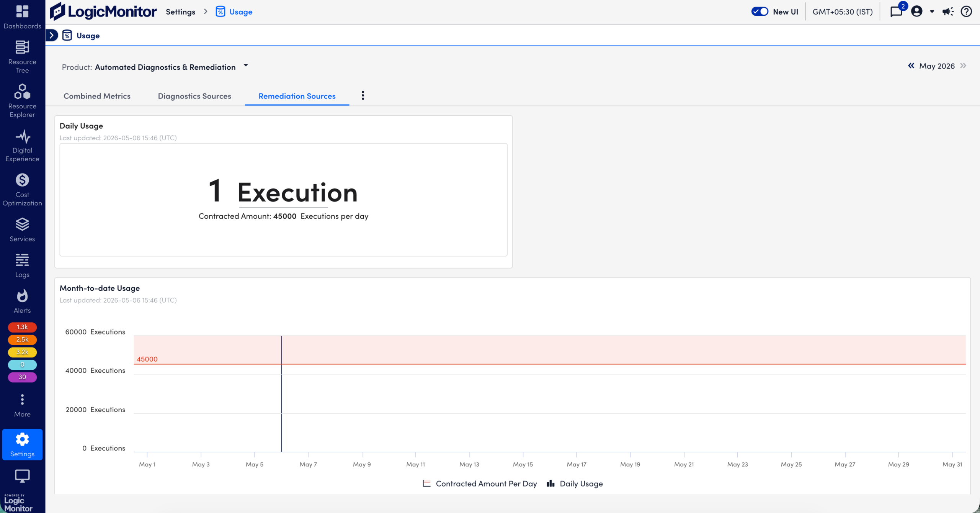Click purple 30 alerts badge
This screenshot has width=980, height=513.
pos(22,377)
